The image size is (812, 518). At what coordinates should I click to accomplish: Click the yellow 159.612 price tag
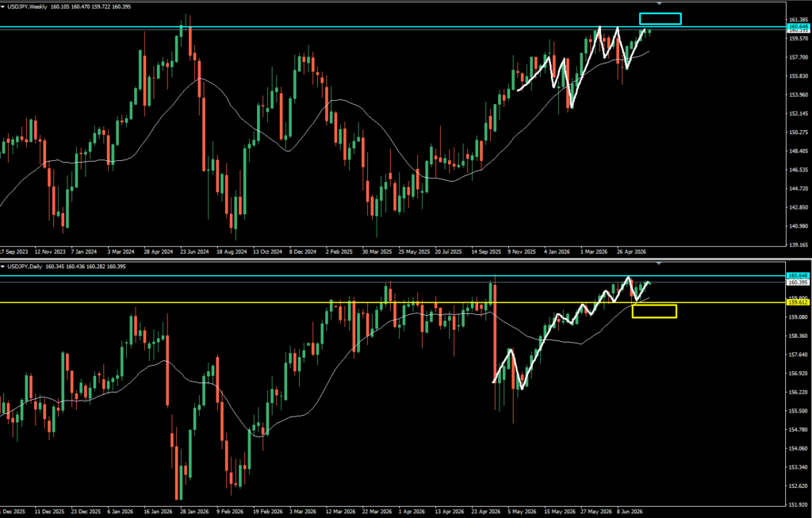tap(798, 302)
